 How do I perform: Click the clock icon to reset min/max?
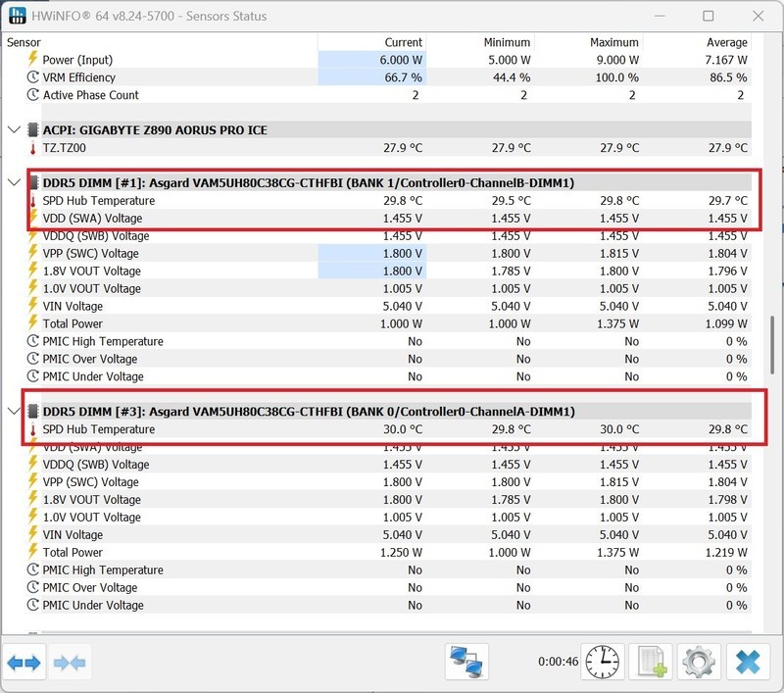603,663
